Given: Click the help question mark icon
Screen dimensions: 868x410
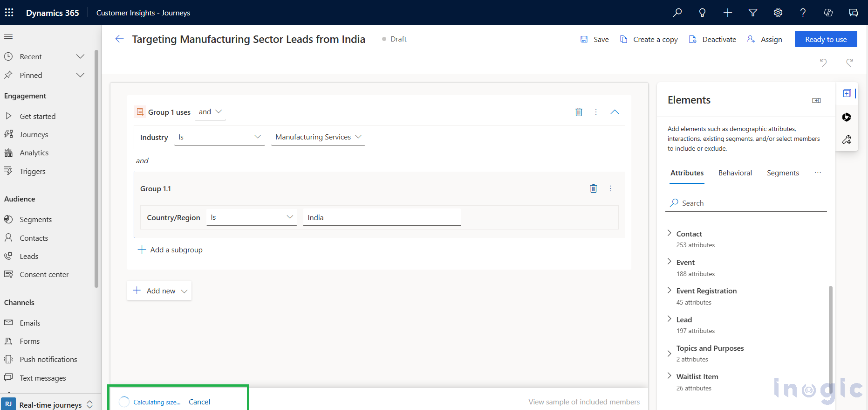Looking at the screenshot, I should (x=803, y=13).
